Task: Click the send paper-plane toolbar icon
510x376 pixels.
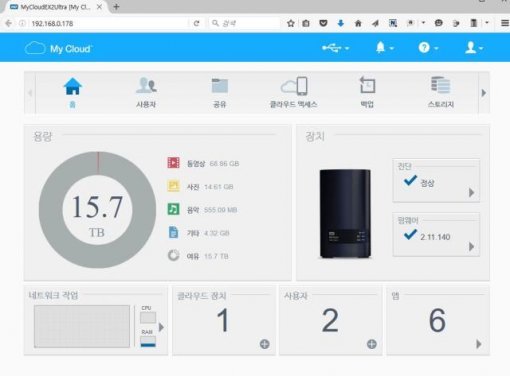Action: [x=375, y=23]
